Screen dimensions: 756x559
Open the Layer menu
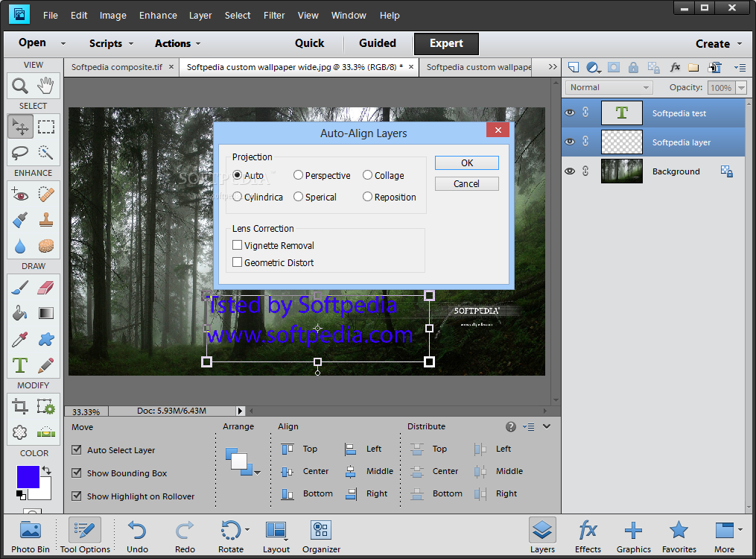200,16
